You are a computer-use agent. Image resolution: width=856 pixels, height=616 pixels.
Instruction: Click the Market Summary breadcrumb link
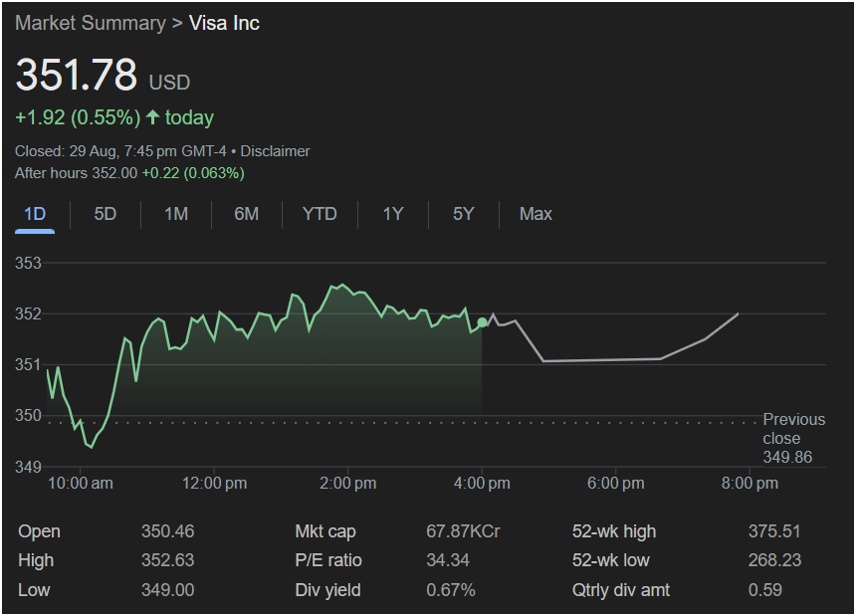(90, 23)
